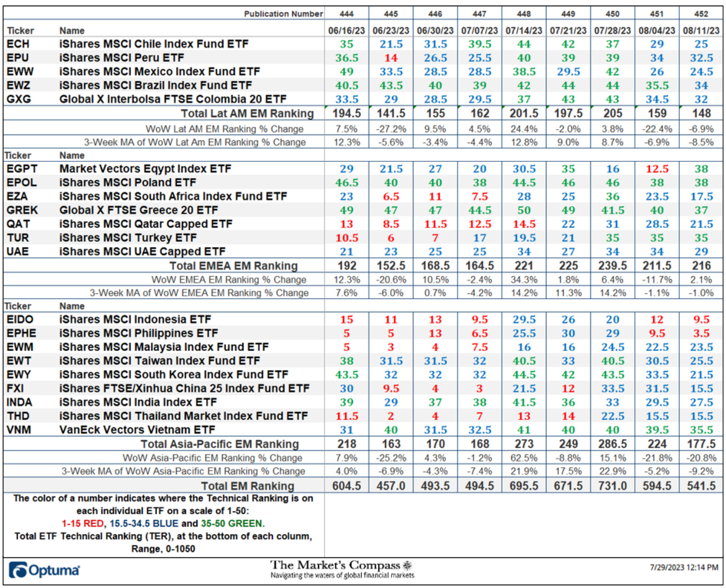Select the 08/11/23 date column header
The width and height of the screenshot is (726, 588).
point(701,31)
